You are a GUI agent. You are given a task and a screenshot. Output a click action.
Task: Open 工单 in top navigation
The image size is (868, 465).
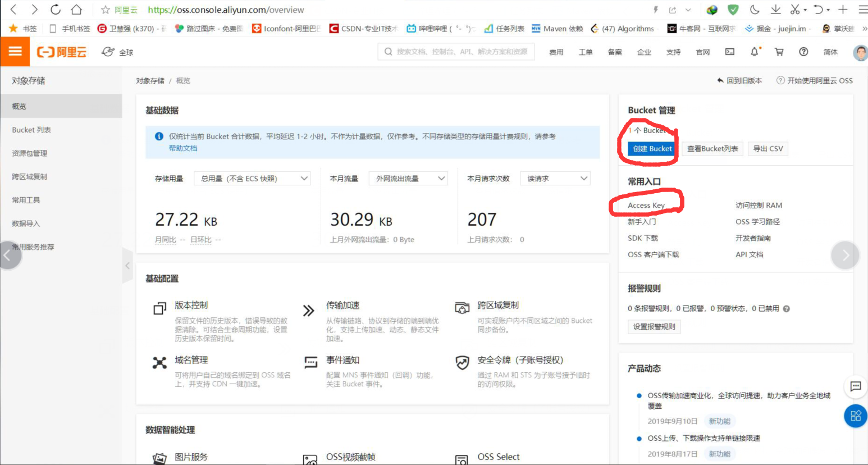586,52
